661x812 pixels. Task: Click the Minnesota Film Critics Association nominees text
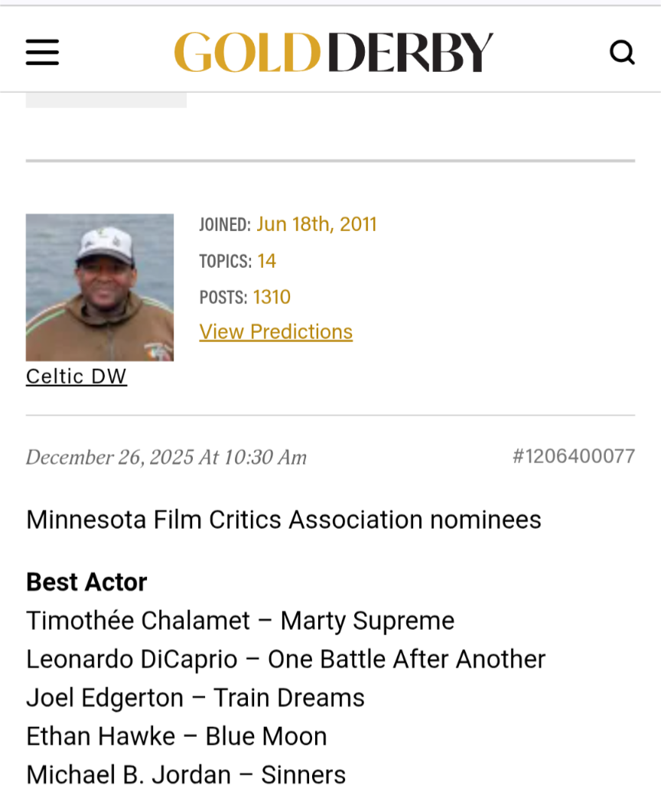[x=283, y=520]
